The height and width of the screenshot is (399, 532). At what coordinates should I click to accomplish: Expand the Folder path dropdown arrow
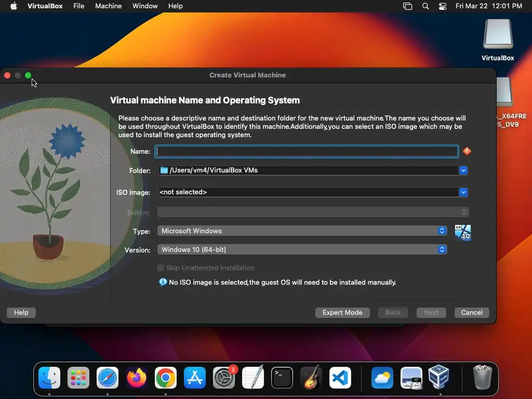click(463, 170)
